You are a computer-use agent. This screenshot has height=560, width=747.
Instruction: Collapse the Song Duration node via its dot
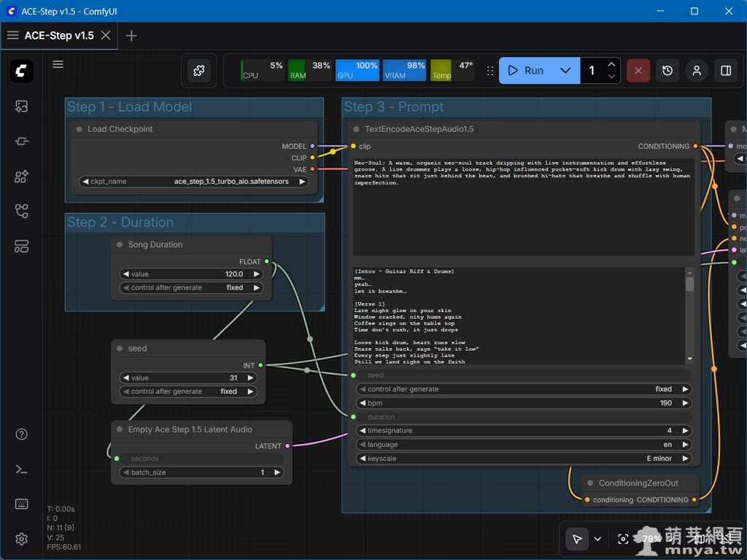(120, 245)
